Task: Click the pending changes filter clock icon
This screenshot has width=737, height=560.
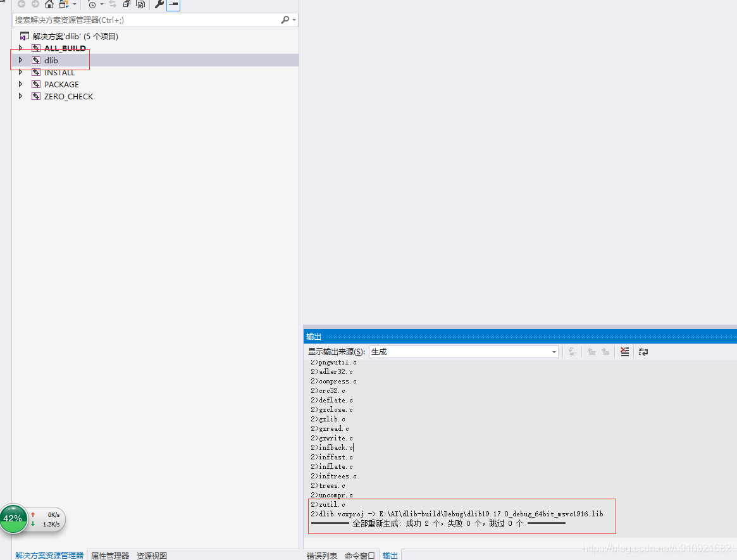Action: (92, 4)
